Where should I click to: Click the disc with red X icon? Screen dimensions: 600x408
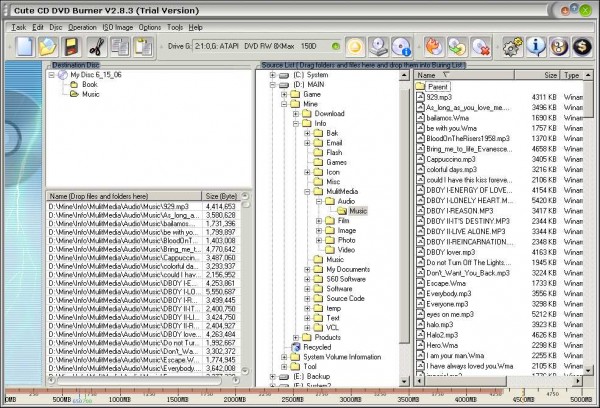click(x=479, y=45)
